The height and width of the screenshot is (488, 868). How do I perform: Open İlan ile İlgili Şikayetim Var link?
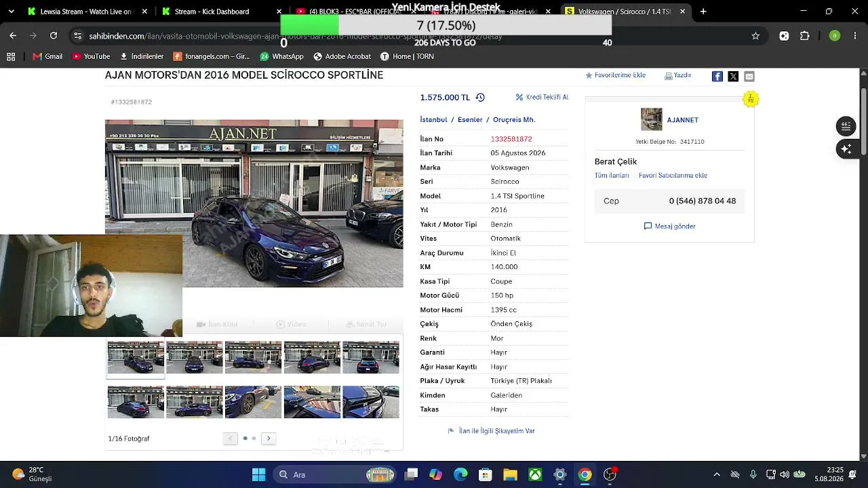click(492, 431)
